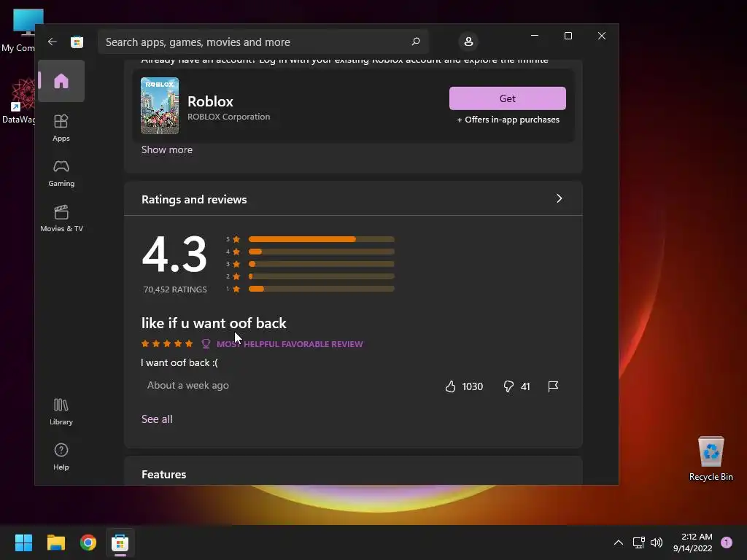Show hidden tray icons chevron

(619, 542)
